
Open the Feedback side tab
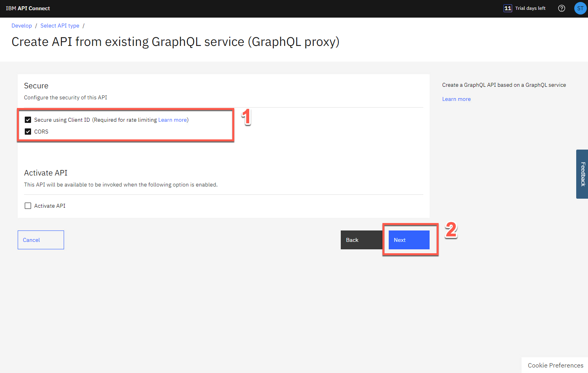click(x=582, y=174)
